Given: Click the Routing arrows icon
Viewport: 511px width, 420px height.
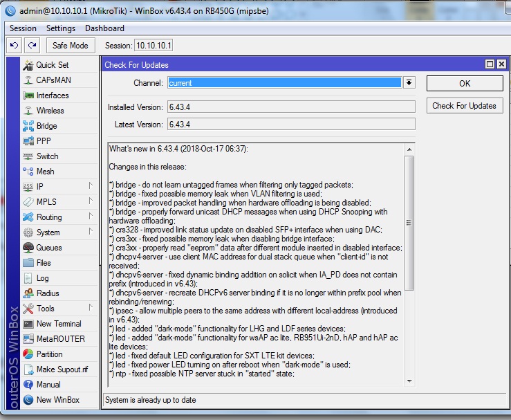Looking at the screenshot, I should pos(28,217).
